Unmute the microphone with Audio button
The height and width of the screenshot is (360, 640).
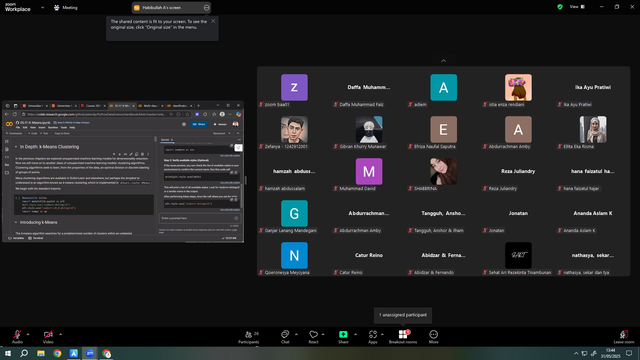tap(17, 336)
